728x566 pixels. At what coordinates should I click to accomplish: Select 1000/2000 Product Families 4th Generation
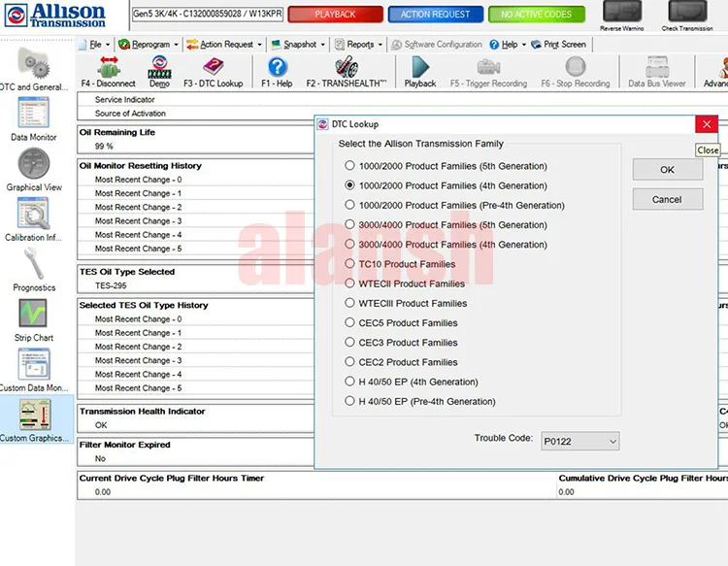coord(349,184)
